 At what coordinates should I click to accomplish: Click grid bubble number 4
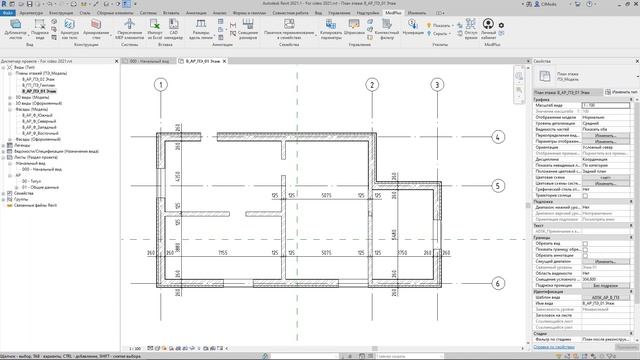498,137
